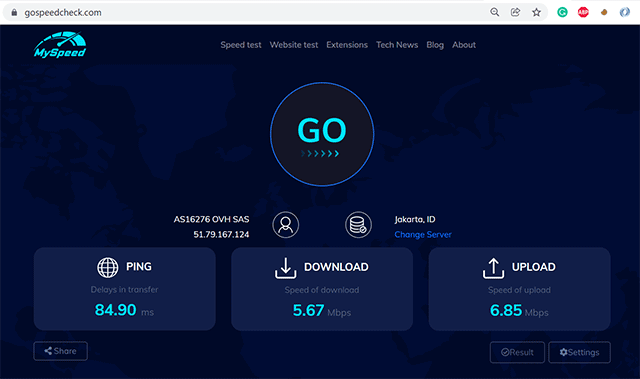Click the server database icon

pyautogui.click(x=358, y=225)
